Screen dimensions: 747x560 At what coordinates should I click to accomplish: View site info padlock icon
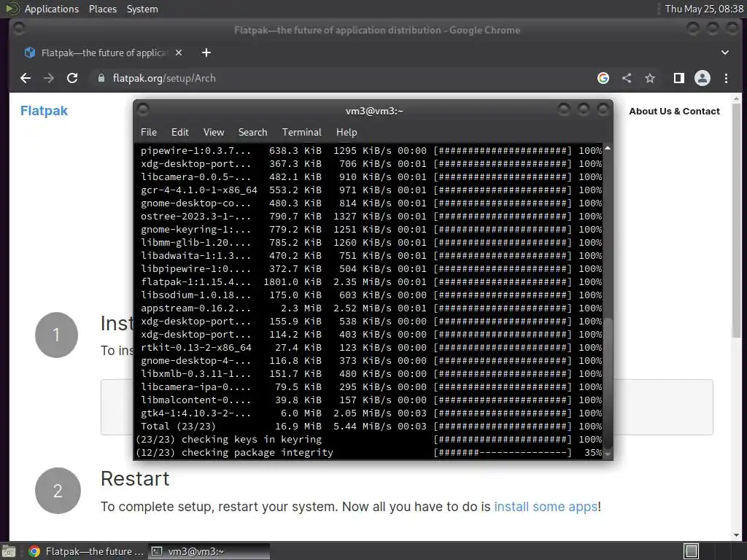pyautogui.click(x=101, y=78)
